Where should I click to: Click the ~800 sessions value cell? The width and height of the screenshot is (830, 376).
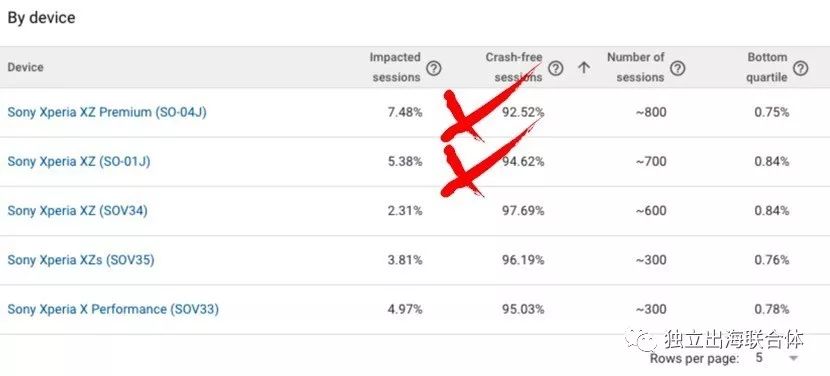pyautogui.click(x=651, y=112)
